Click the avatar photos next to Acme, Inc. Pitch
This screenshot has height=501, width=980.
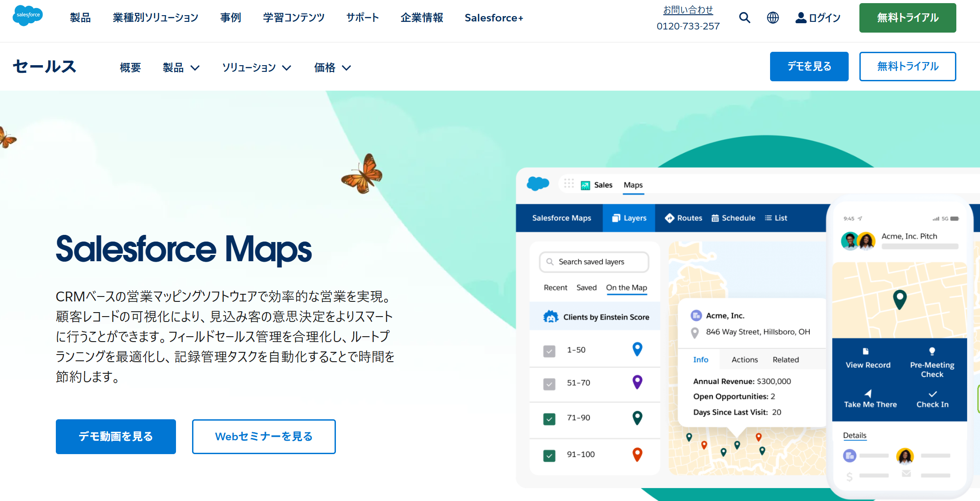(858, 241)
